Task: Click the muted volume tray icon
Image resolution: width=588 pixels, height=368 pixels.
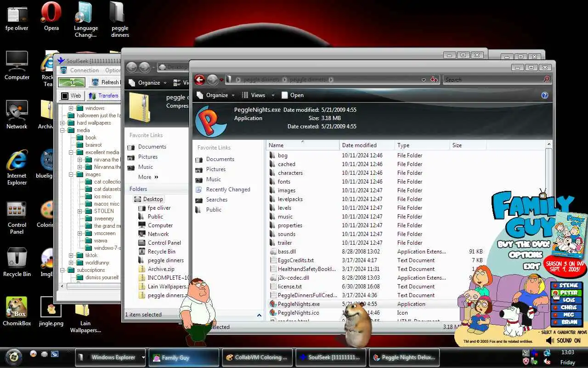Action: click(x=547, y=362)
